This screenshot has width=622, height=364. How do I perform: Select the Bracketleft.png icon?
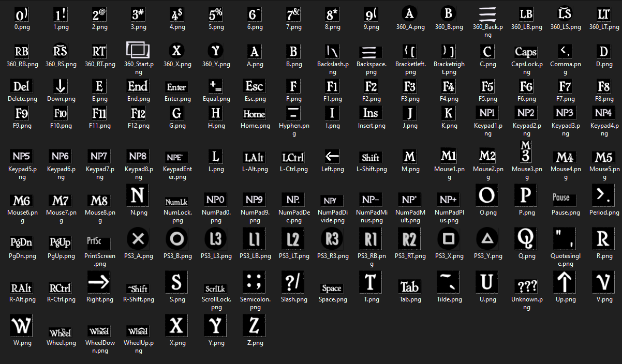(409, 51)
